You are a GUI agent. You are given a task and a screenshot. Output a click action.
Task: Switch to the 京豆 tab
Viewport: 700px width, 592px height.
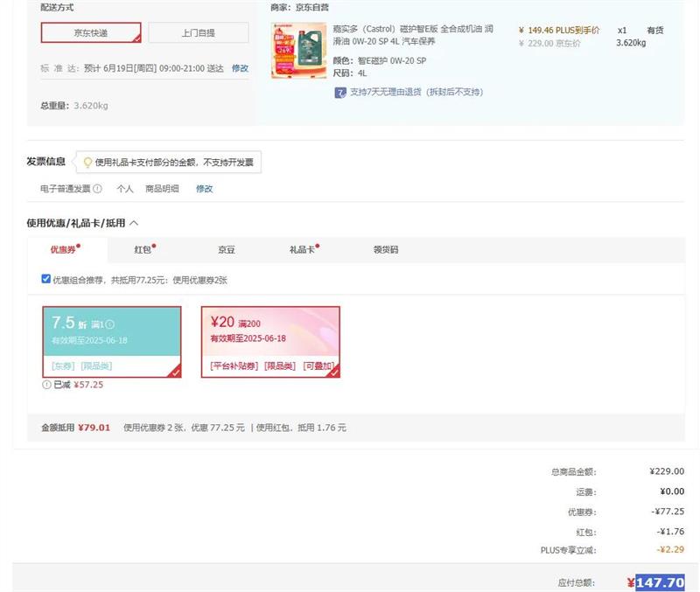click(x=227, y=249)
